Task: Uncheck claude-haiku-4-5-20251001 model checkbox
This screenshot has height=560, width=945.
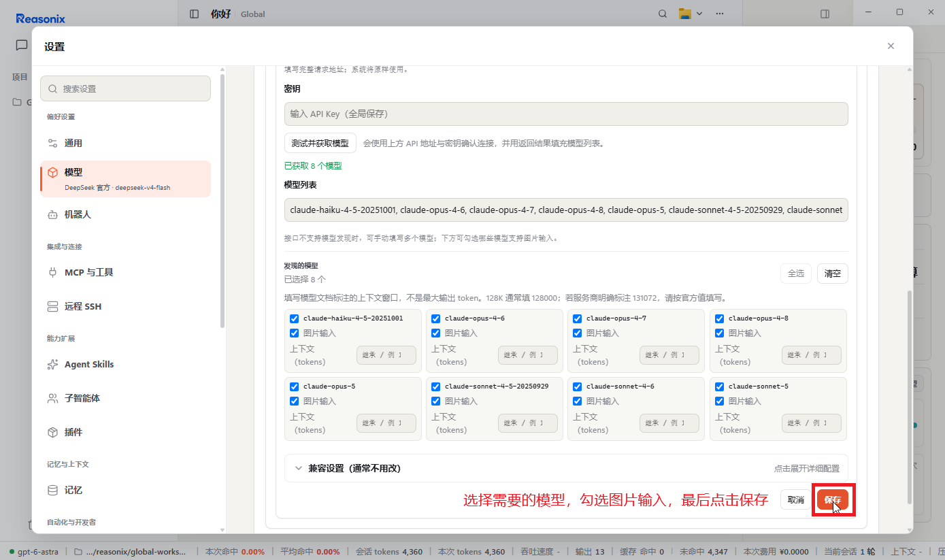Action: click(294, 318)
